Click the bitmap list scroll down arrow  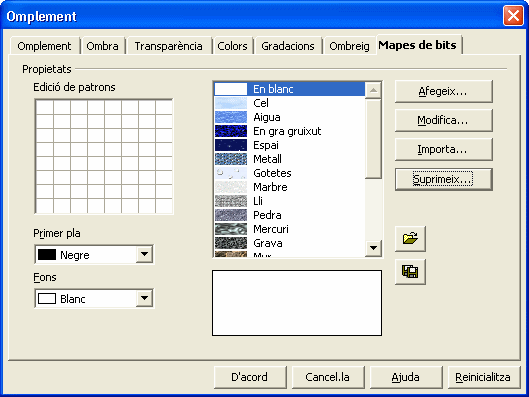[x=373, y=248]
